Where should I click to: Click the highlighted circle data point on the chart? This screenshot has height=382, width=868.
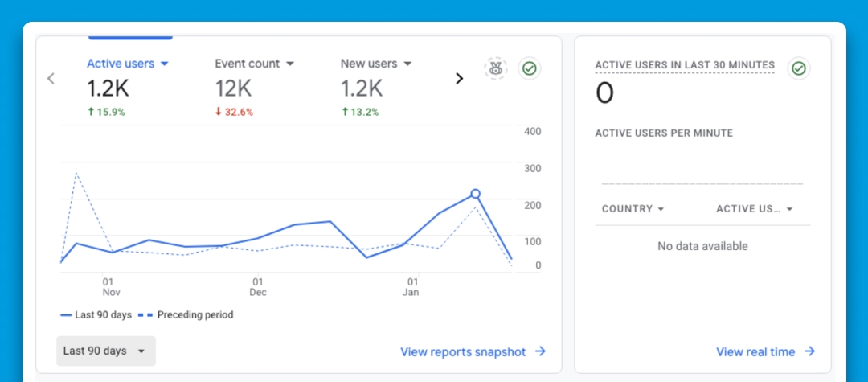[x=475, y=194]
